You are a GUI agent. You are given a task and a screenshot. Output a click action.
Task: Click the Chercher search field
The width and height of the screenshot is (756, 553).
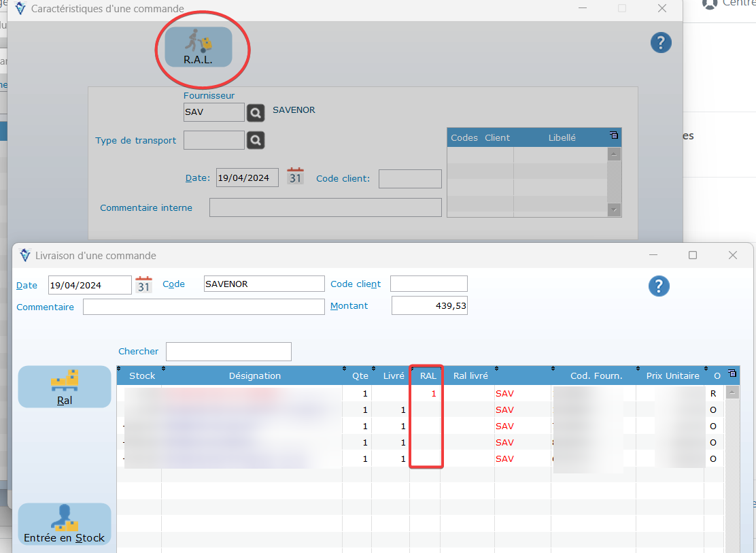[228, 351]
